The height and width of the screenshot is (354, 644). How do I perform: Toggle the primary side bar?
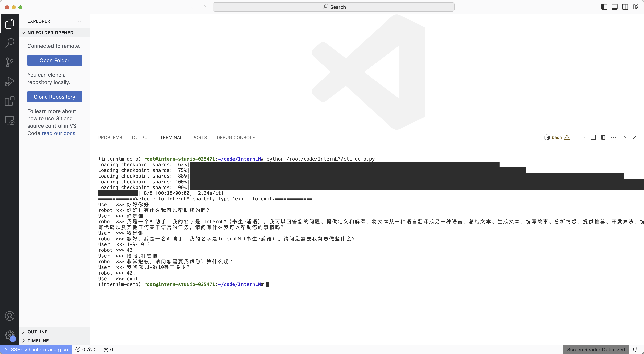(x=604, y=7)
